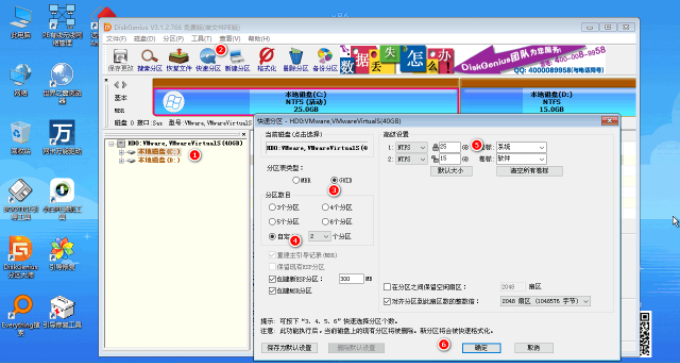Open the Everything search desktop icon
The width and height of the screenshot is (680, 363).
(x=20, y=317)
